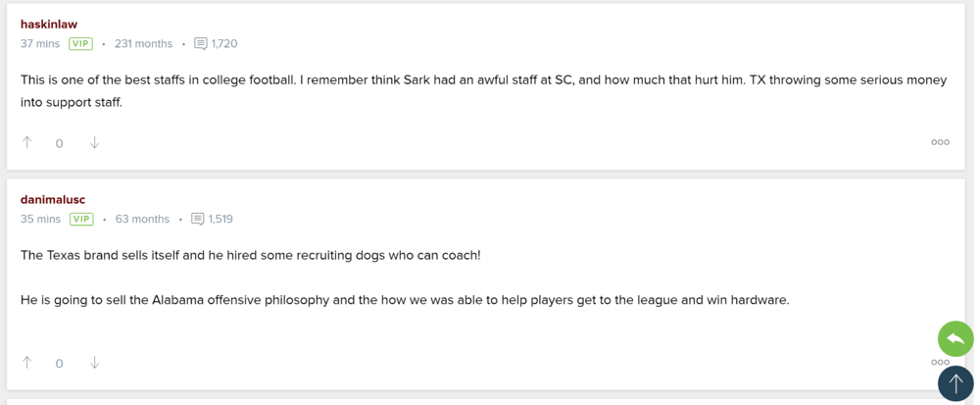The height and width of the screenshot is (405, 980).
Task: Open danimalusc's user profile
Action: (x=53, y=199)
